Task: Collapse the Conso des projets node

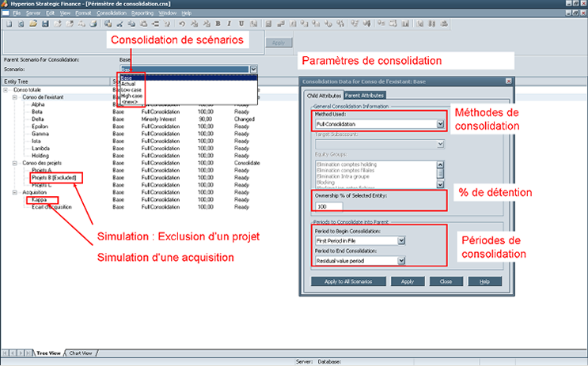Action: (14, 164)
